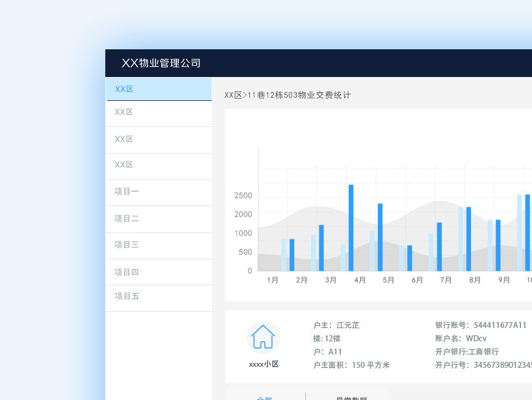Select 项目四 in the left panel
Image resolution: width=532 pixels, height=400 pixels.
tap(126, 271)
